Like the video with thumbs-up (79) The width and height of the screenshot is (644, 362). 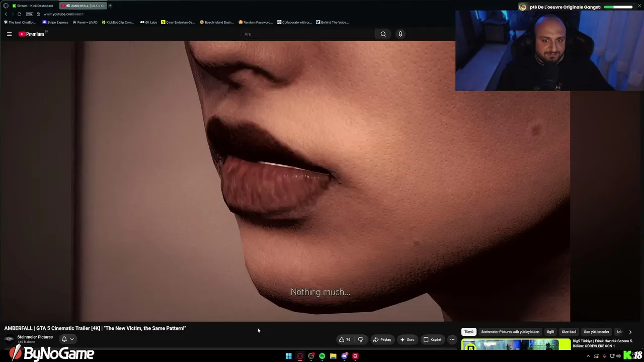click(345, 340)
